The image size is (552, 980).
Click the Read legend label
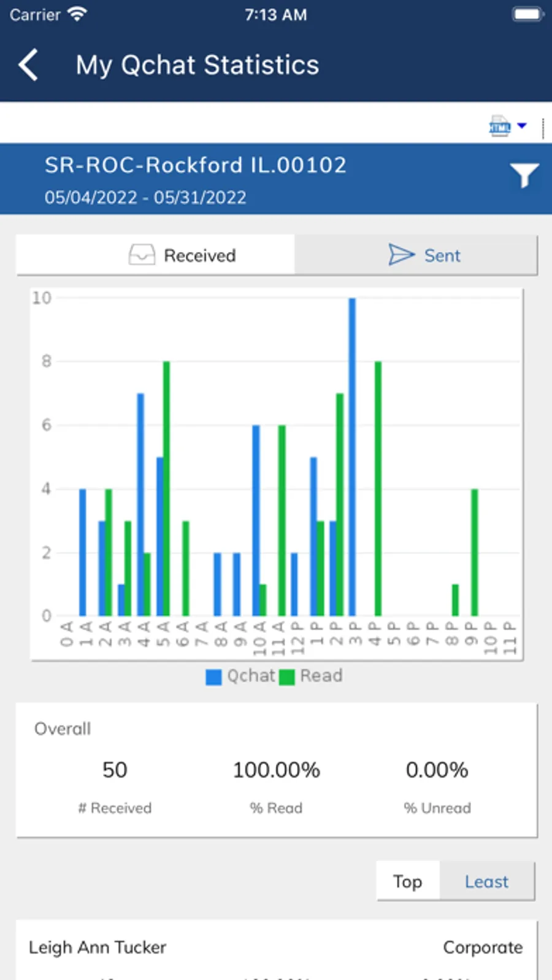[321, 676]
